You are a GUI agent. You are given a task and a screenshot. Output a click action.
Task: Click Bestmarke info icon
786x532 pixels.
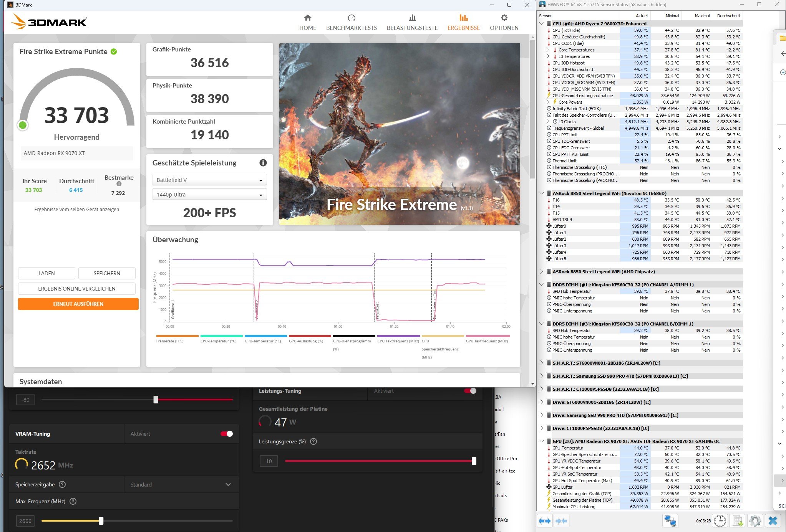coord(119,184)
